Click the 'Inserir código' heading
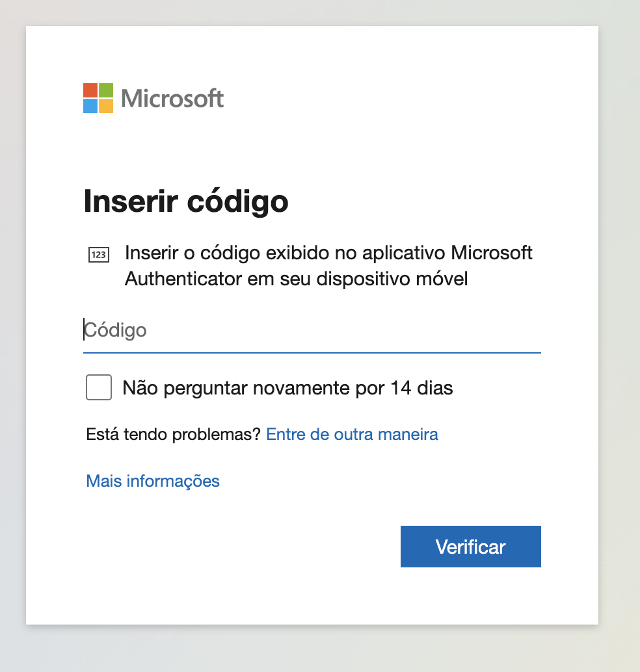 point(186,201)
